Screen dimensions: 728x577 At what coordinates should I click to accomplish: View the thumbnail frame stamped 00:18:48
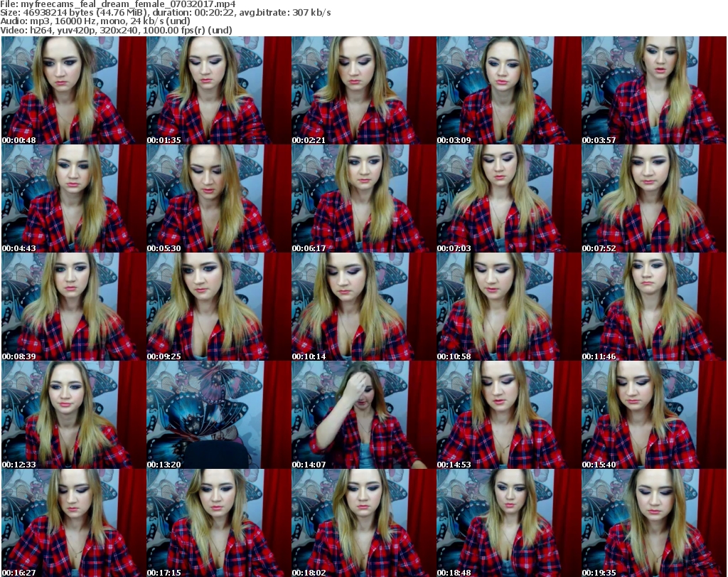click(509, 523)
